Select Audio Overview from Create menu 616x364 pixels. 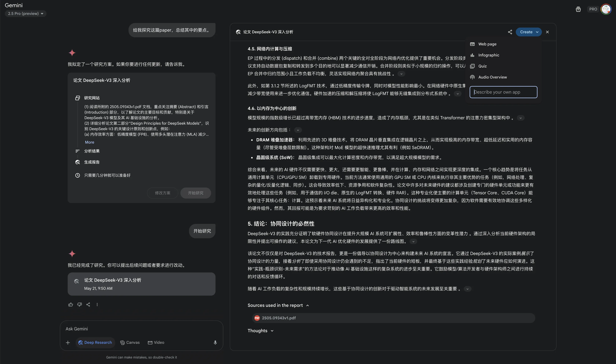[x=503, y=77]
